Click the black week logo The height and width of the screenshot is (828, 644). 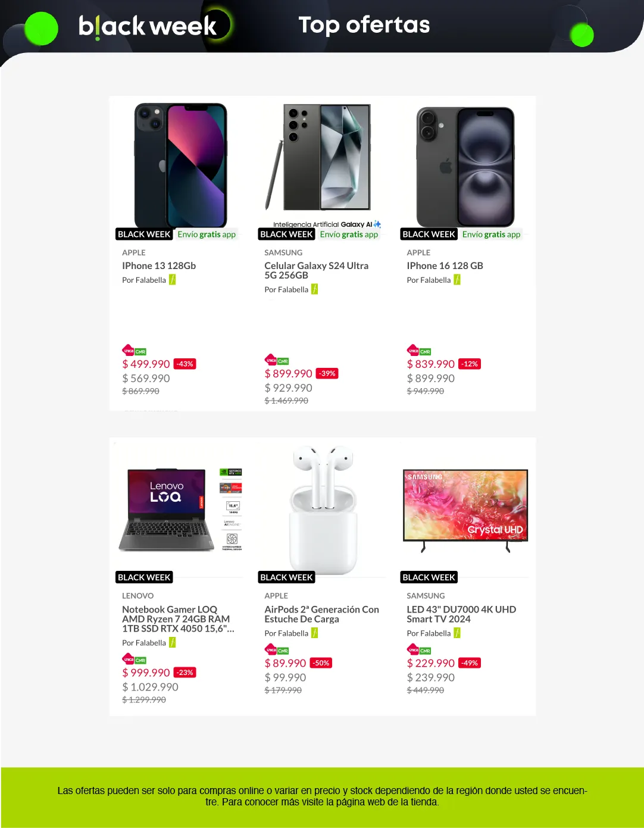tap(148, 26)
